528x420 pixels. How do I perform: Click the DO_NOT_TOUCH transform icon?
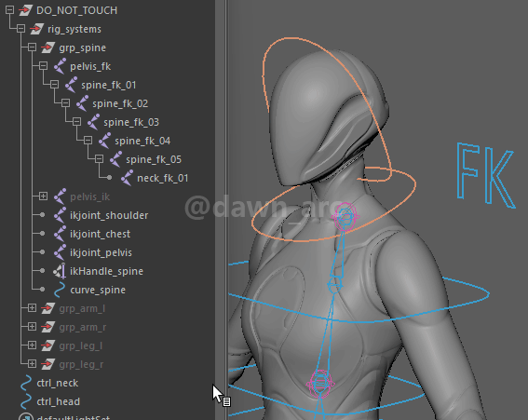point(25,10)
